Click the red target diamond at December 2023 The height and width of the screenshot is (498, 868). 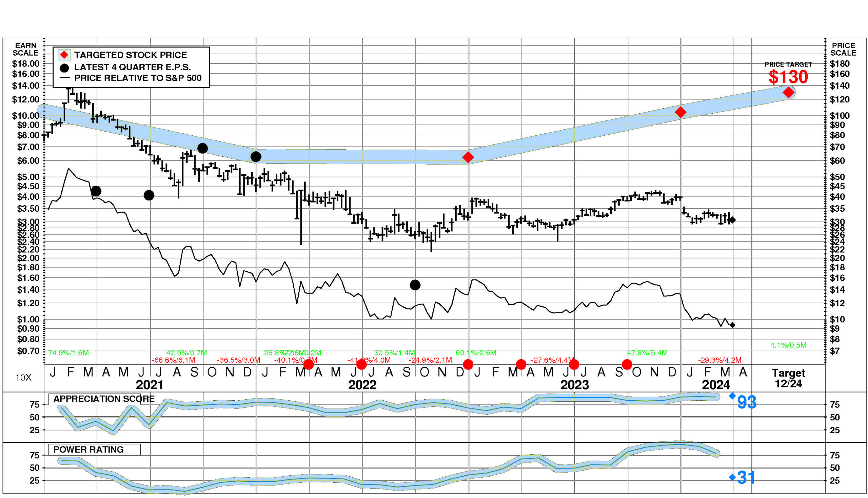point(680,112)
